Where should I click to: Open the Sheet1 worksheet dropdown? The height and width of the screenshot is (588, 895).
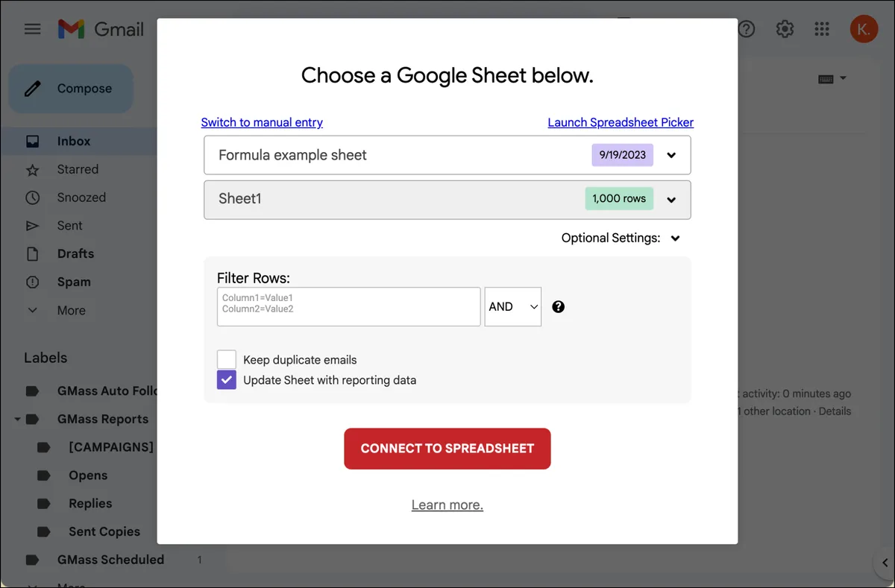[447, 200]
